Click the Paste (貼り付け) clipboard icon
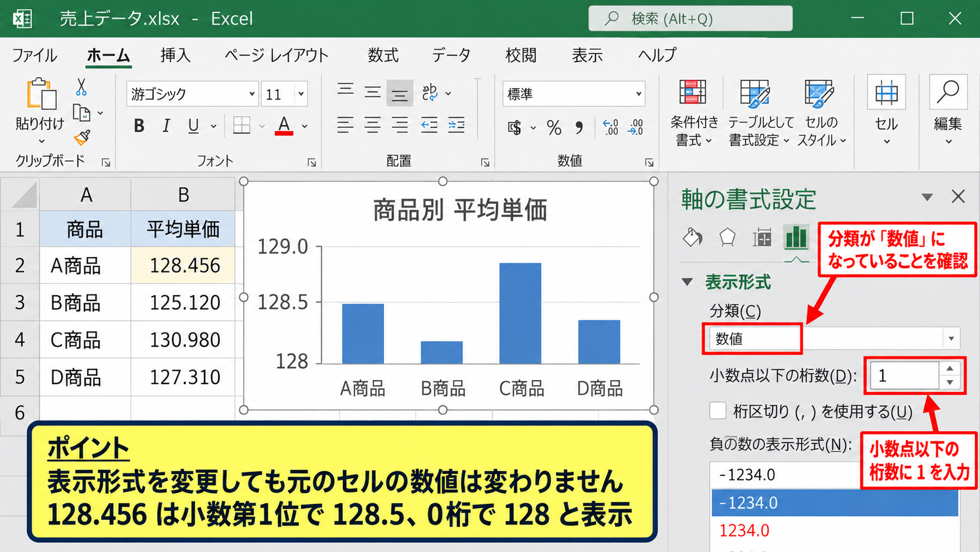Image resolution: width=980 pixels, height=552 pixels. coord(42,94)
